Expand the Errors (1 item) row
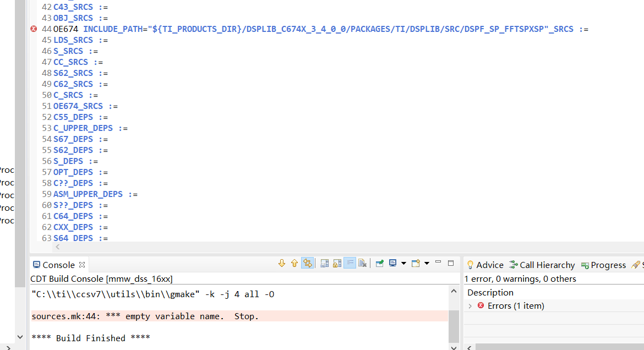Screen dimensions: 644x350 [x=470, y=306]
